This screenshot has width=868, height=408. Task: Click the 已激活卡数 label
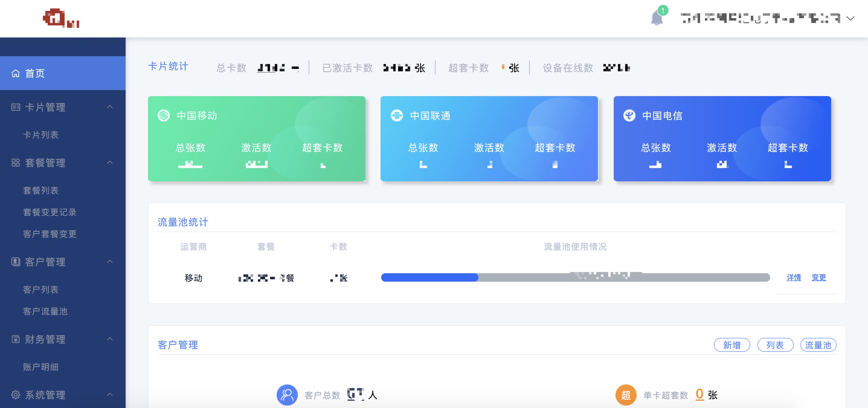pos(347,68)
